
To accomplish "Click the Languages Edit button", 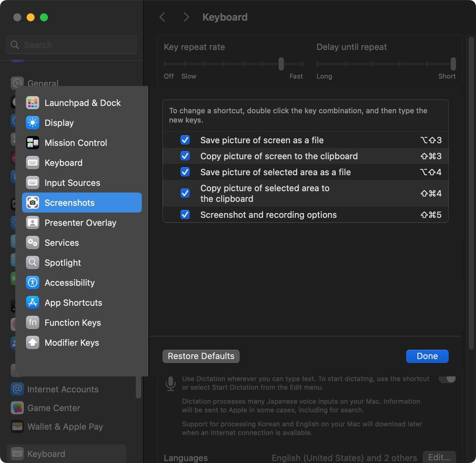I will [x=439, y=457].
